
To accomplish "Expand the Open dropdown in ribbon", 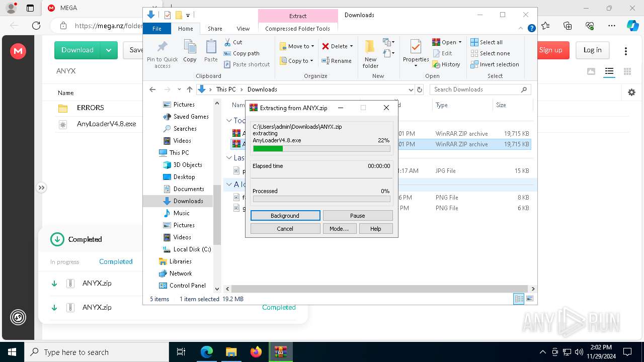I will (x=460, y=42).
